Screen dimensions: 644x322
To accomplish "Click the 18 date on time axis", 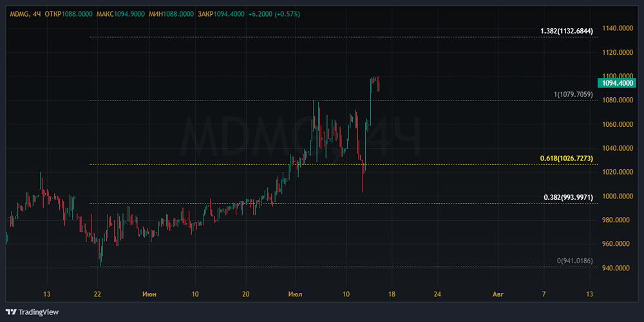I will pos(392,294).
